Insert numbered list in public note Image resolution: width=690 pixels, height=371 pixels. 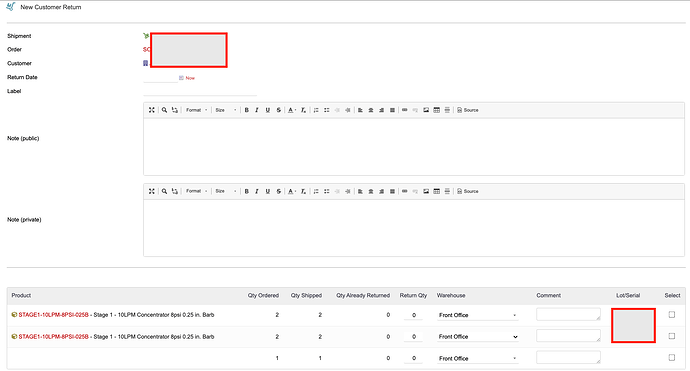pyautogui.click(x=316, y=110)
